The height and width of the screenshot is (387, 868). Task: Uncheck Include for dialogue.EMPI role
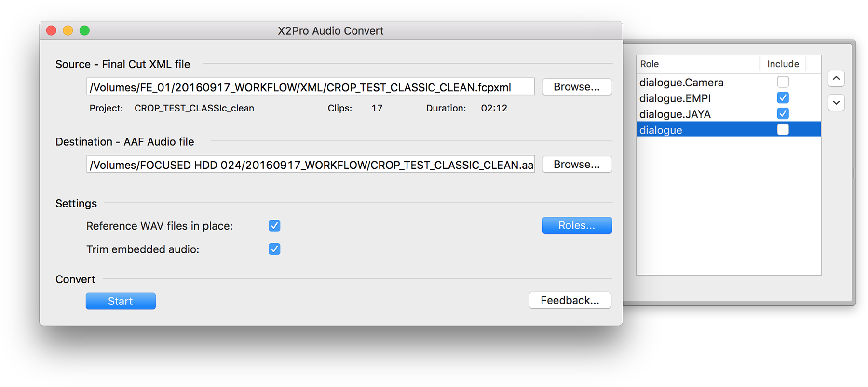pos(783,98)
